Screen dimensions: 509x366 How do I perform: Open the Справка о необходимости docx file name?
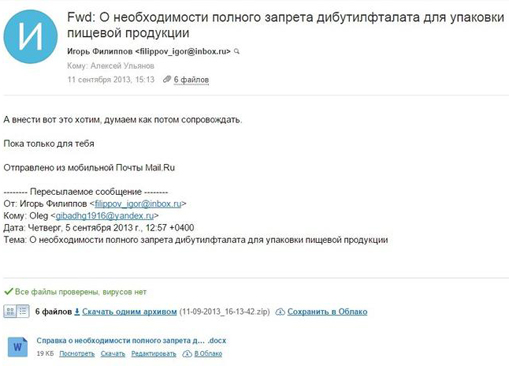[131, 341]
